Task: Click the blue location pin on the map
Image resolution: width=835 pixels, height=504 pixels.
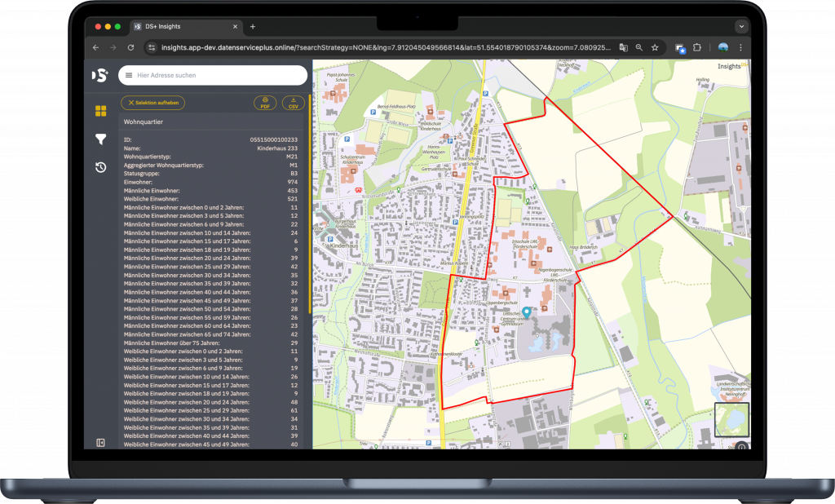Action: [527, 312]
